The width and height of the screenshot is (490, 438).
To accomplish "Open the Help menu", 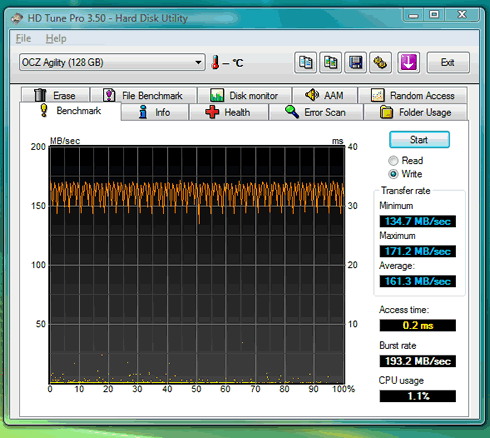I will tap(56, 38).
